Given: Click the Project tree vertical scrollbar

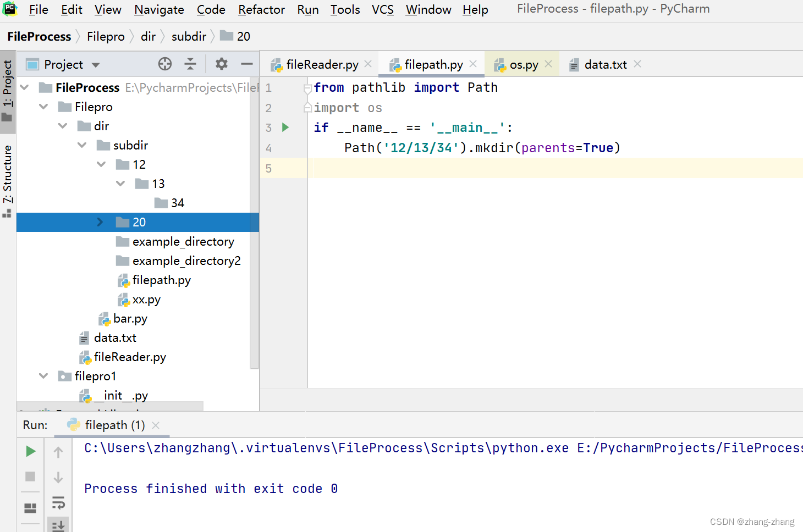Looking at the screenshot, I should pos(254,223).
